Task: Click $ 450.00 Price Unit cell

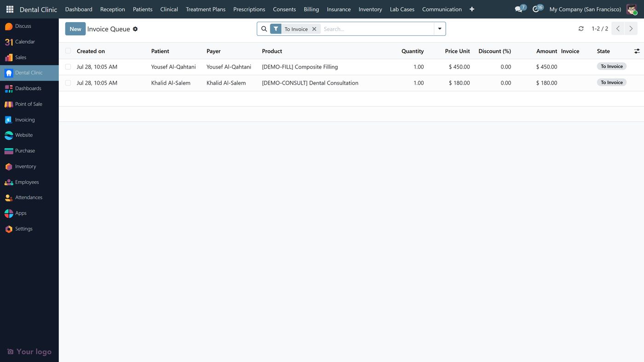Action: coord(459,67)
